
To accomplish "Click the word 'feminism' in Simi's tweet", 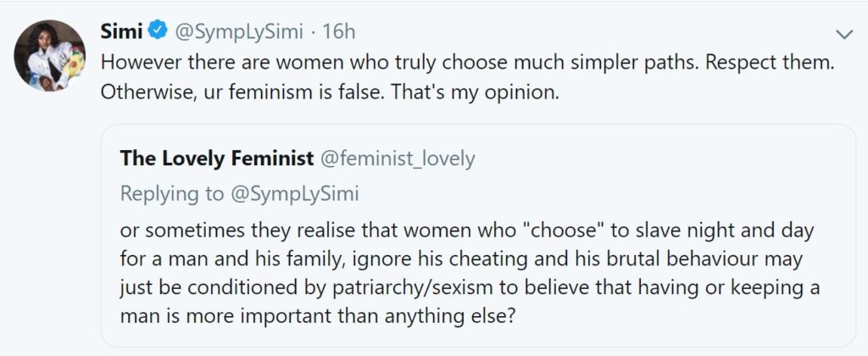I will [x=265, y=92].
